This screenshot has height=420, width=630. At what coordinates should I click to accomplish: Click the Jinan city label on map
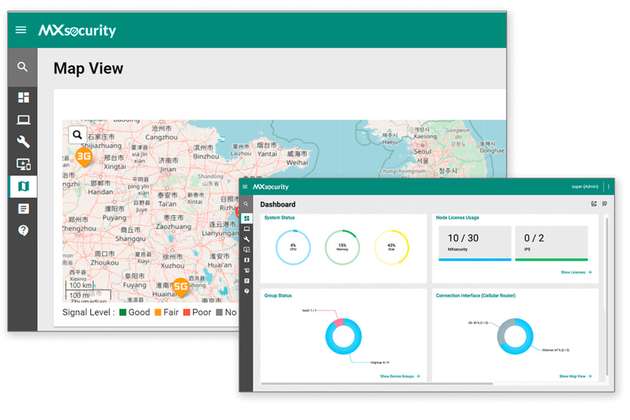tap(168, 169)
